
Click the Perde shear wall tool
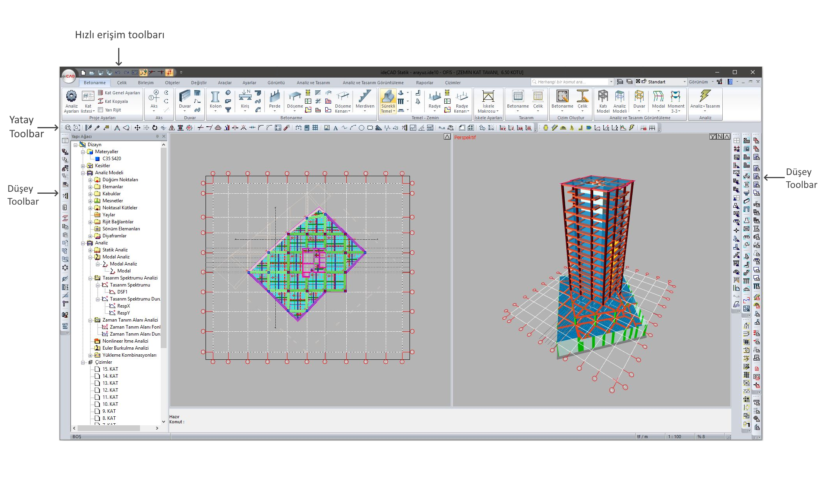click(x=275, y=97)
